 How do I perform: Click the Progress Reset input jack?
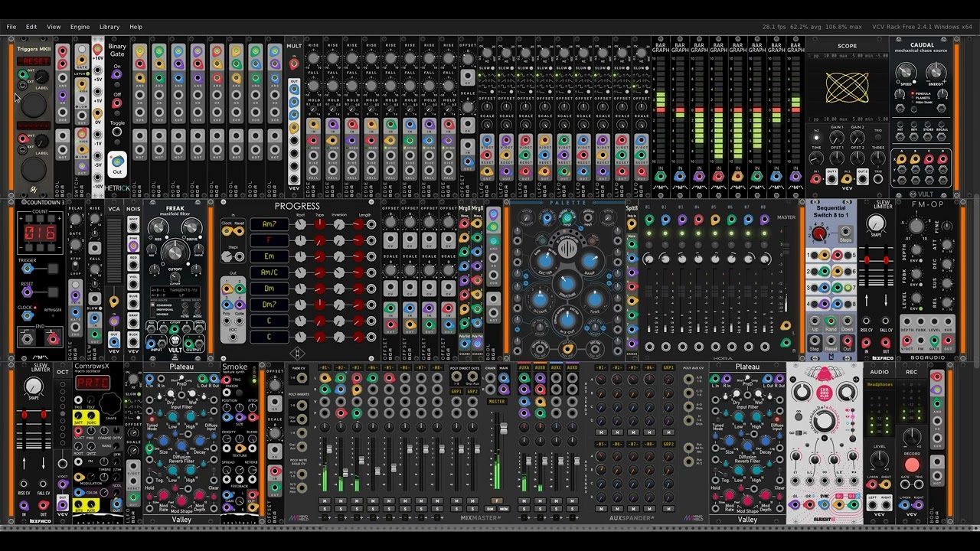click(239, 231)
